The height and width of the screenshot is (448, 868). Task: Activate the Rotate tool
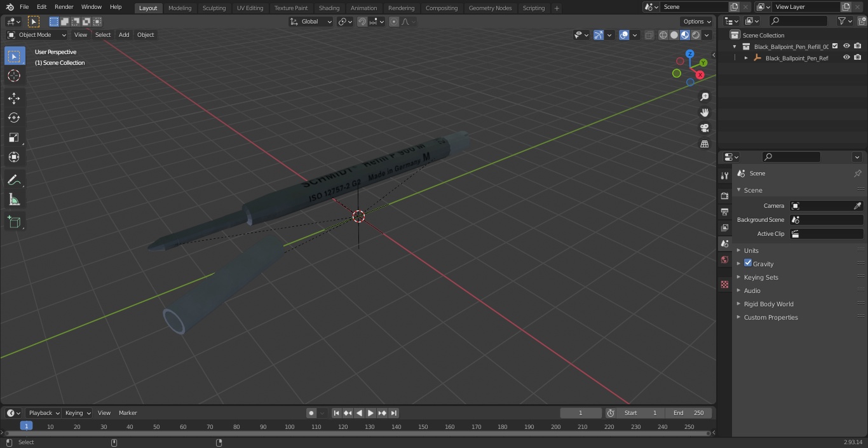[x=14, y=118]
